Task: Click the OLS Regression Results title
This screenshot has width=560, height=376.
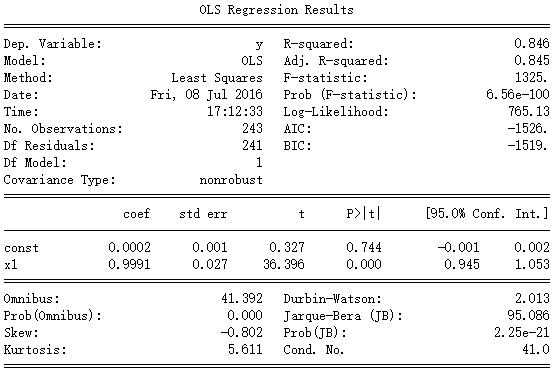Action: 276,10
